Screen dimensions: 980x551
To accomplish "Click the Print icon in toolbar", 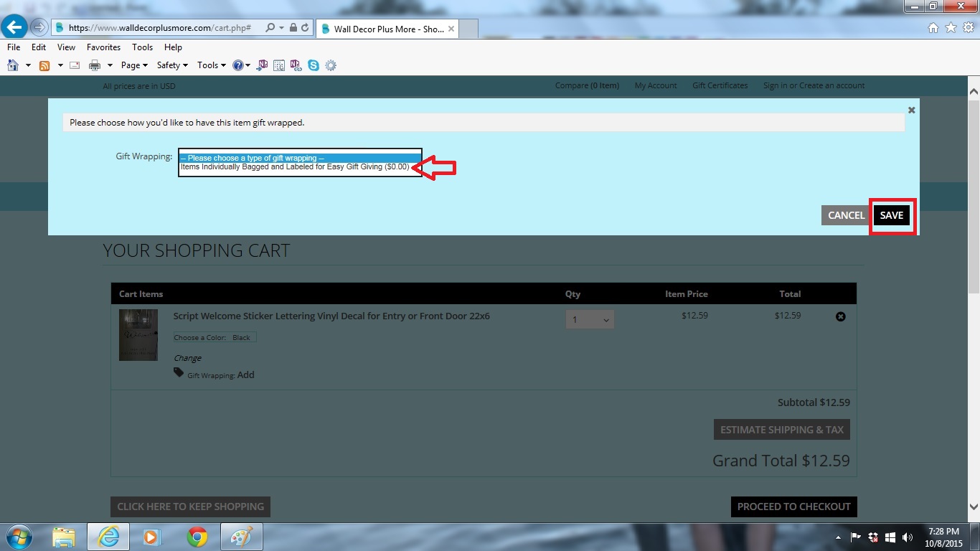I will (94, 65).
